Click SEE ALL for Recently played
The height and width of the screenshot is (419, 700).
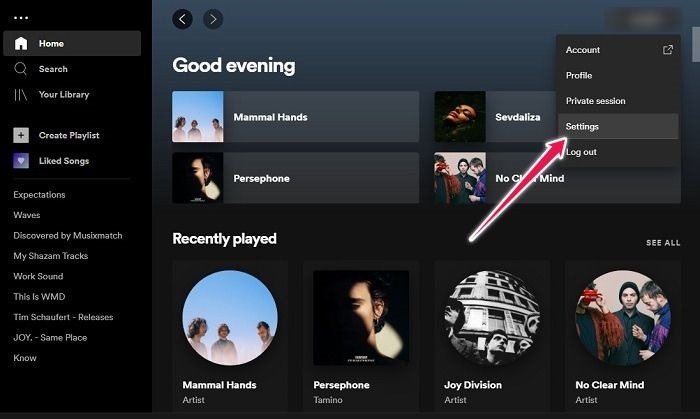663,243
